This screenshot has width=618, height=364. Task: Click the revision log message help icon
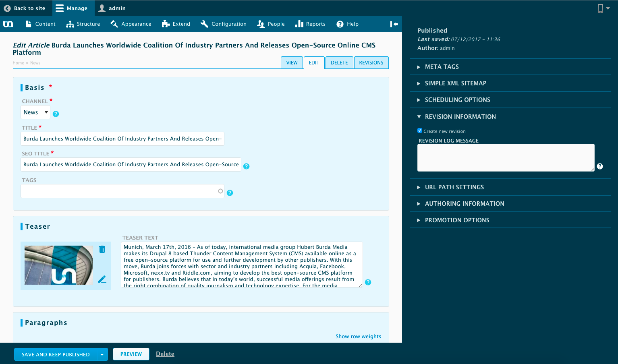pyautogui.click(x=600, y=166)
